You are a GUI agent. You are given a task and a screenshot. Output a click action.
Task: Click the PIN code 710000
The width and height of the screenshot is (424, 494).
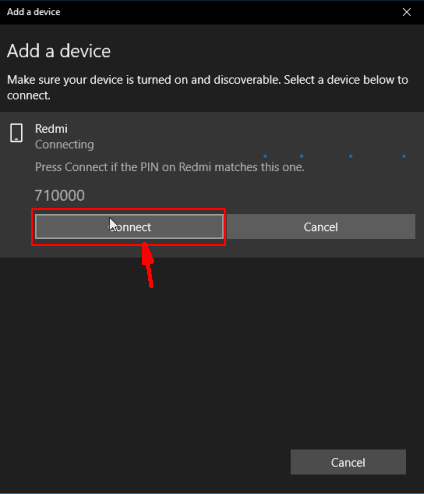(x=60, y=195)
